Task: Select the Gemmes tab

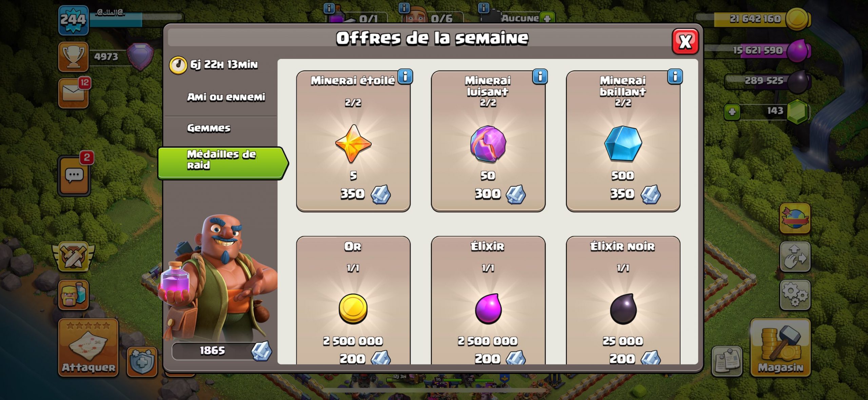Action: (209, 128)
